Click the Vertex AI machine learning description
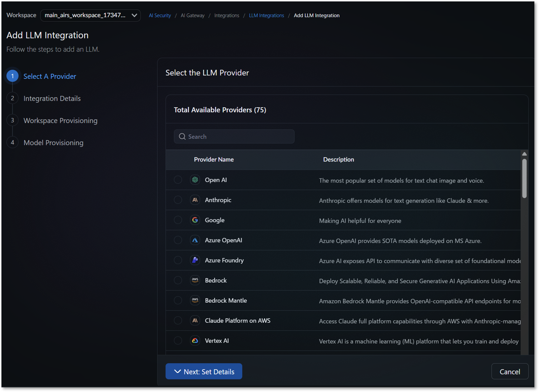The width and height of the screenshot is (539, 392). [x=419, y=341]
